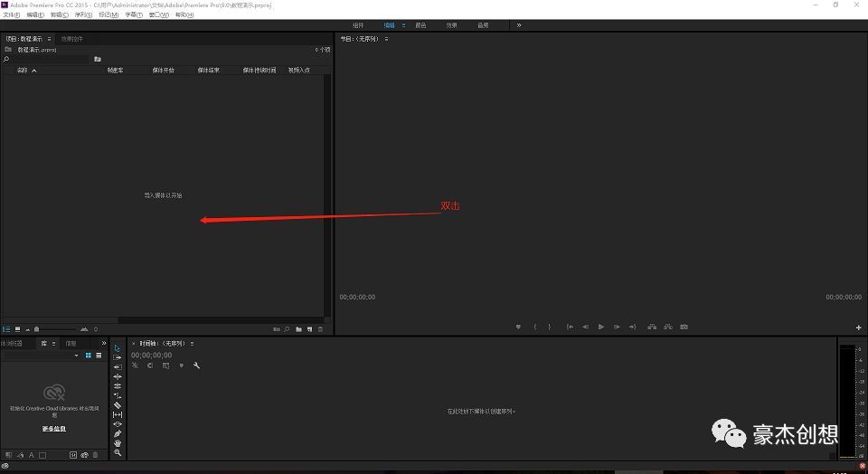Open the Program monitor panel menu

pos(386,39)
